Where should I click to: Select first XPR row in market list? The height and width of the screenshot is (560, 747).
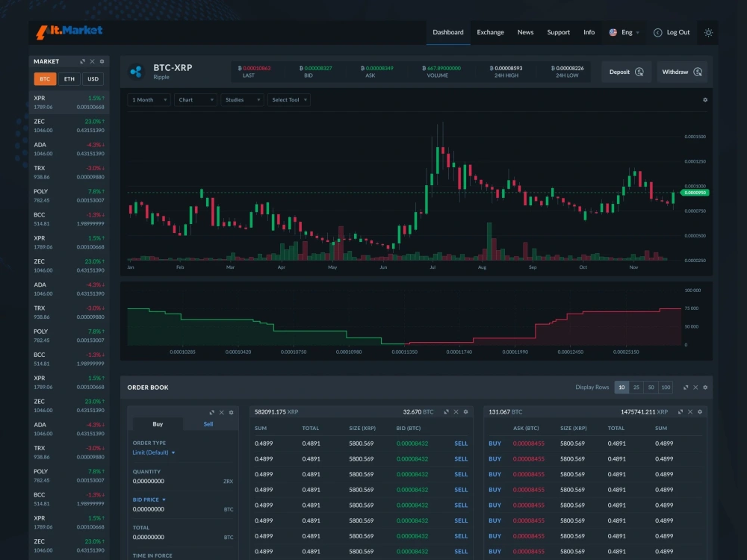(x=69, y=102)
